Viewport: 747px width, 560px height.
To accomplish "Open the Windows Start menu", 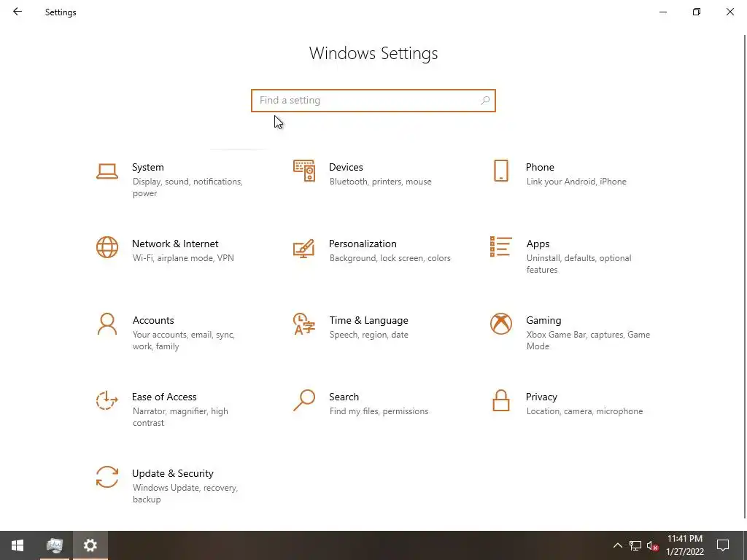I will click(x=18, y=545).
